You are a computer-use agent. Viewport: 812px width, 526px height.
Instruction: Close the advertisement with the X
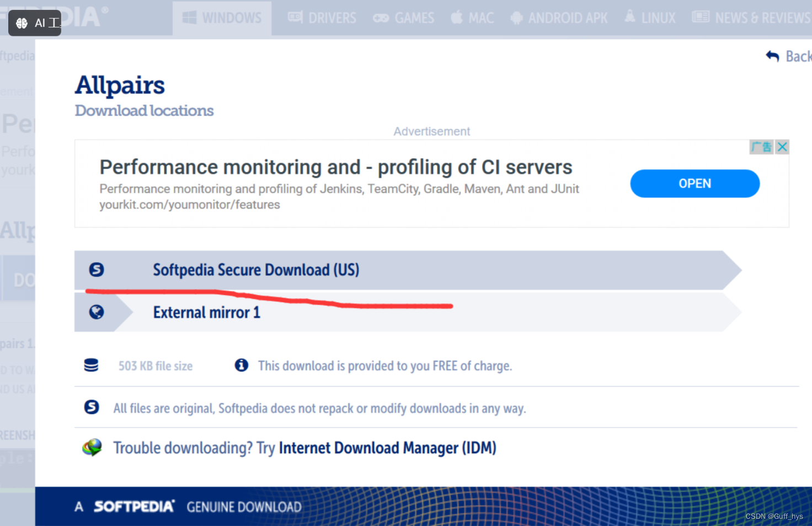point(782,147)
